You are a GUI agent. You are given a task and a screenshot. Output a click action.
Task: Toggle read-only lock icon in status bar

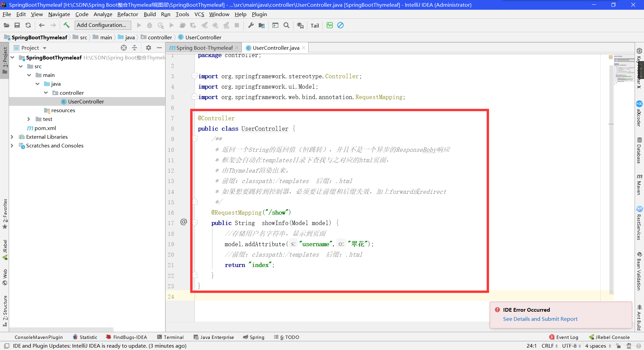point(619,346)
